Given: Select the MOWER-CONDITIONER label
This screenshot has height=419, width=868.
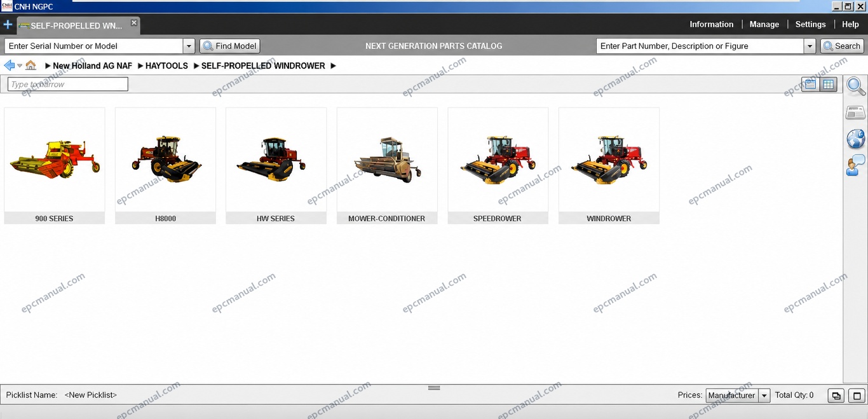Looking at the screenshot, I should pyautogui.click(x=386, y=218).
